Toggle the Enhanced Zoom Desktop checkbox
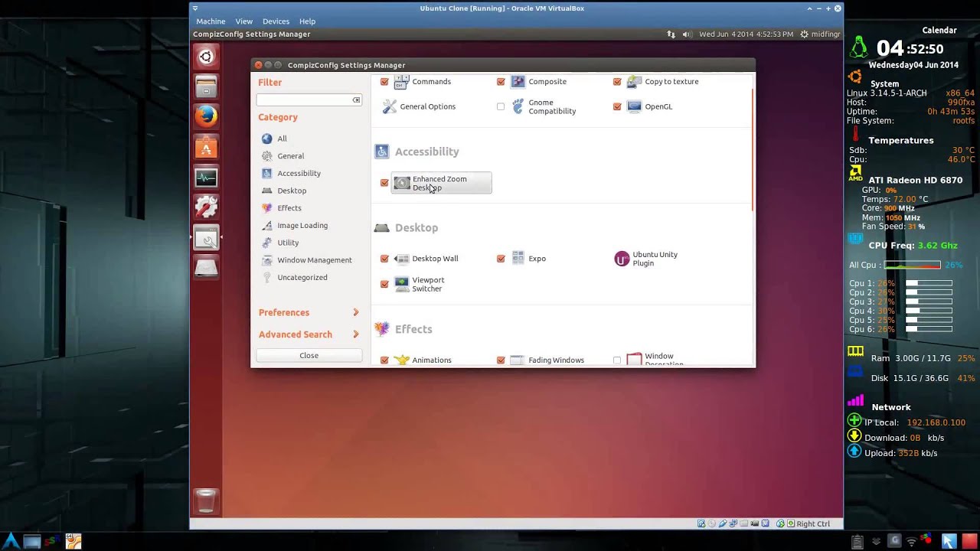The image size is (980, 551). pos(384,183)
